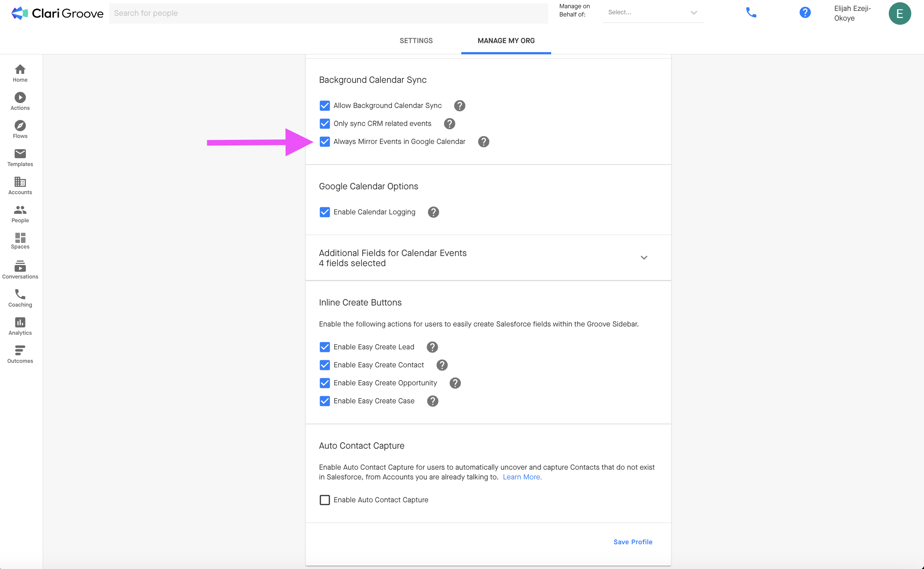Show help for Enable Easy Create Case

click(432, 401)
